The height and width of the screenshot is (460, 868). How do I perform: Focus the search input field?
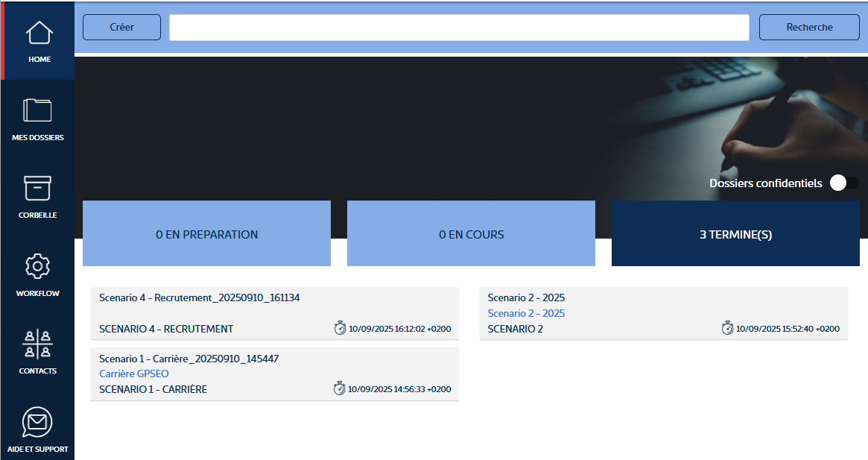[459, 28]
